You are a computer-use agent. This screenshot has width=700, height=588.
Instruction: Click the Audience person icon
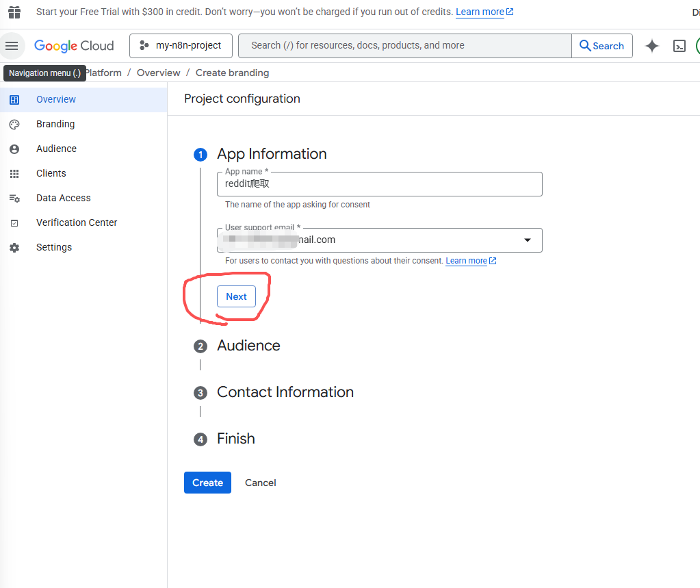[14, 149]
